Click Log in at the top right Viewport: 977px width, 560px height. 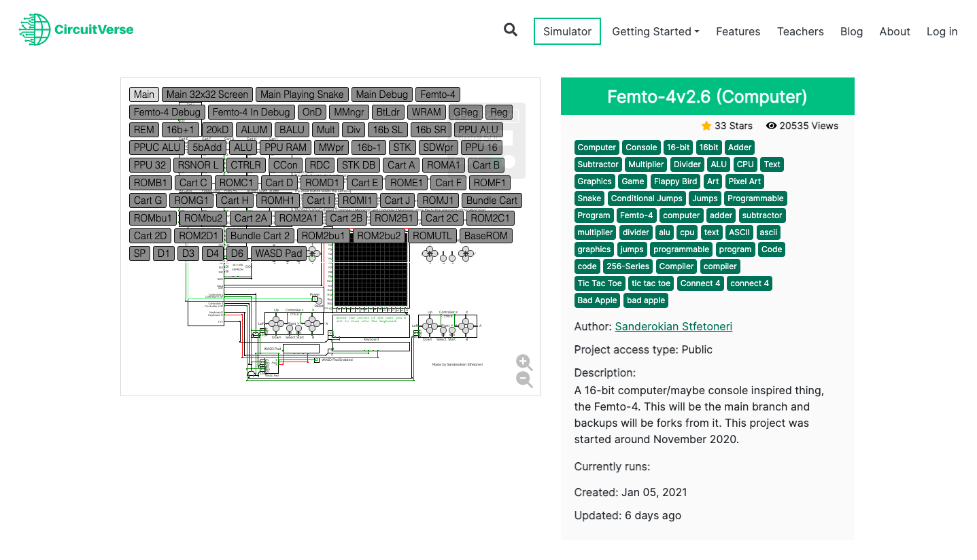(x=942, y=31)
